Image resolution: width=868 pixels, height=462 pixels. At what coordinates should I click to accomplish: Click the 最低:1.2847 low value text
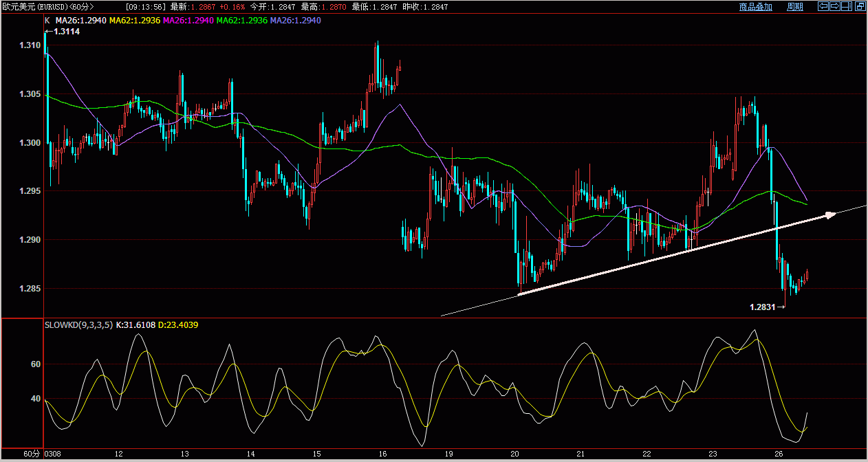tap(374, 6)
